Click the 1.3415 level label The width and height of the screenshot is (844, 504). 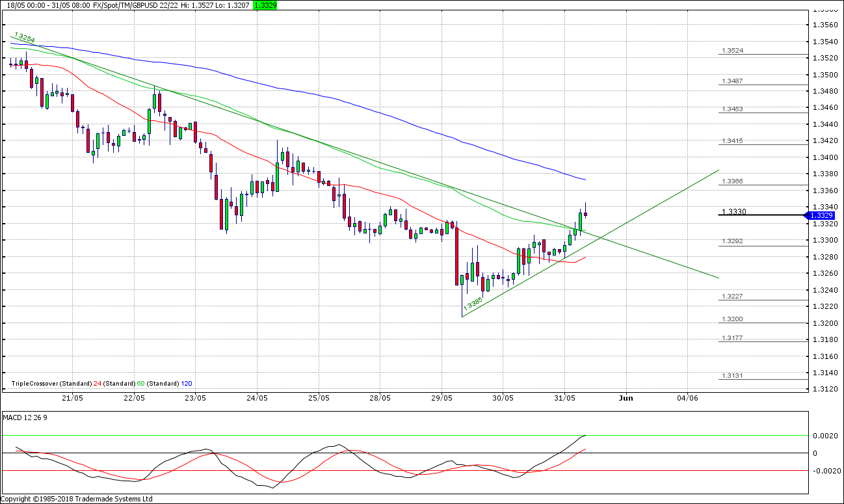click(x=732, y=141)
